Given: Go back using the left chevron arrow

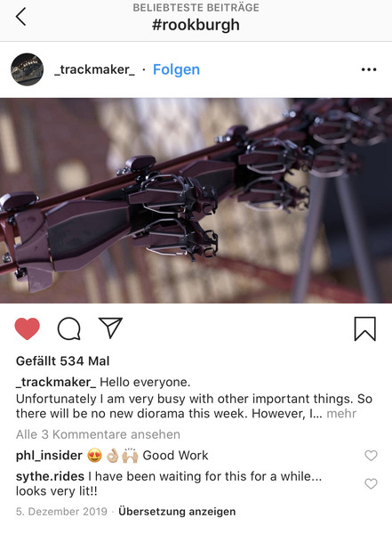Looking at the screenshot, I should point(20,17).
